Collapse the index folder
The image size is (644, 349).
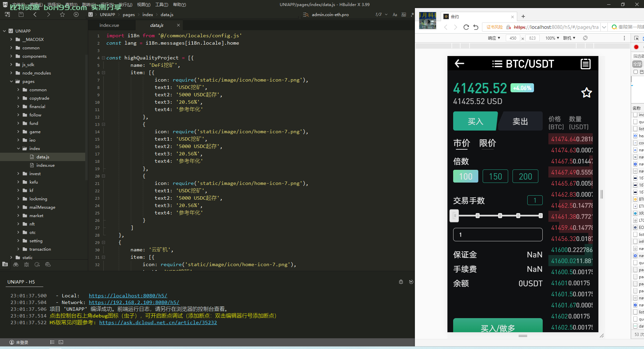[x=18, y=148]
